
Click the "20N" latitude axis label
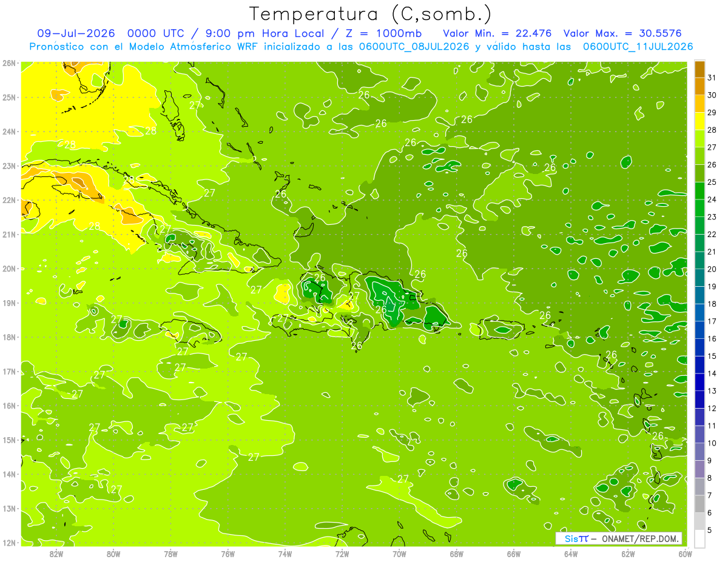(8, 269)
